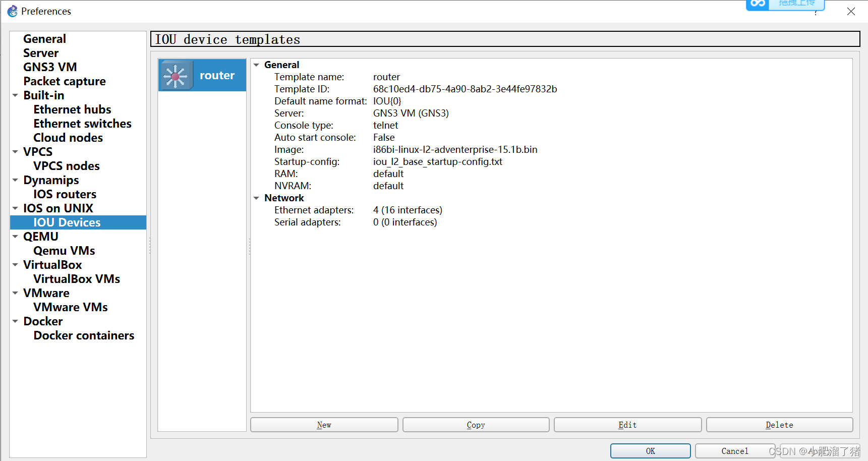Open Ethernet switches settings
Image resolution: width=868 pixels, height=461 pixels.
(x=82, y=124)
